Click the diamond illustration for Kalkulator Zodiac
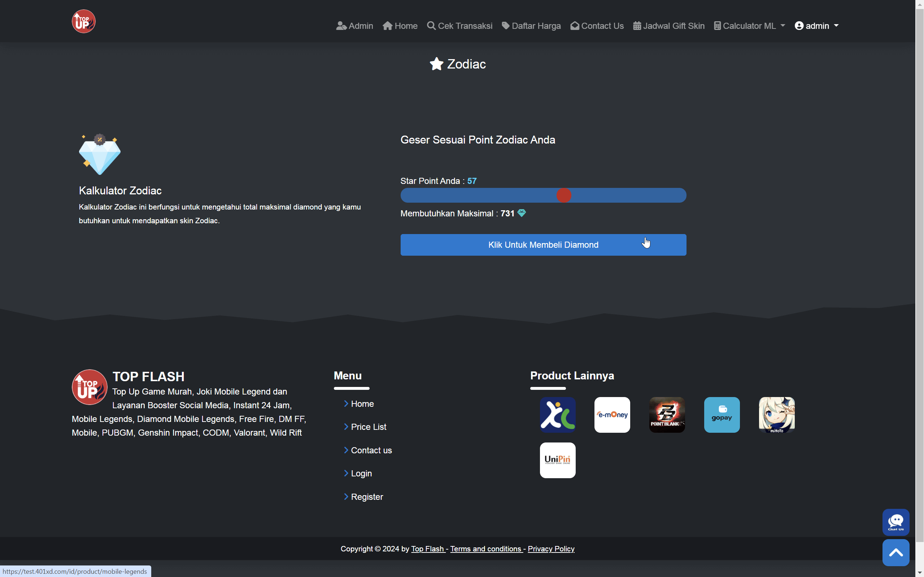924x577 pixels. pos(99,154)
